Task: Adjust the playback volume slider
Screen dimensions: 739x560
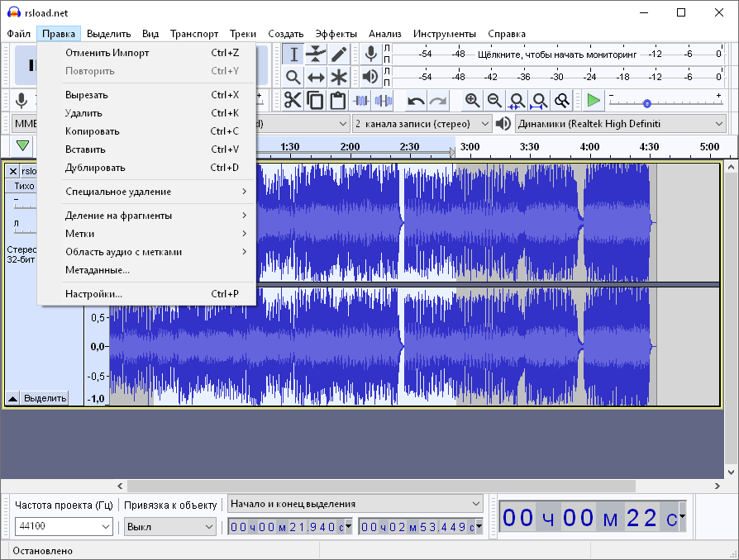Action: (x=647, y=105)
